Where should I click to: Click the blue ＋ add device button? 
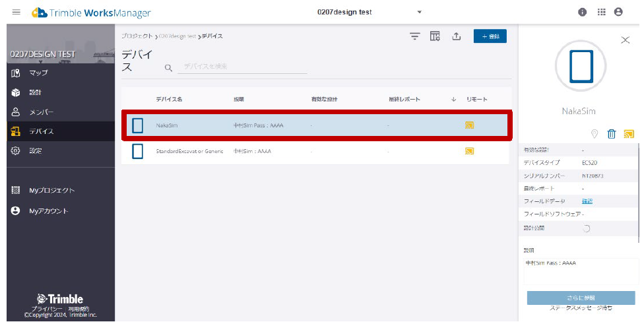click(x=490, y=36)
